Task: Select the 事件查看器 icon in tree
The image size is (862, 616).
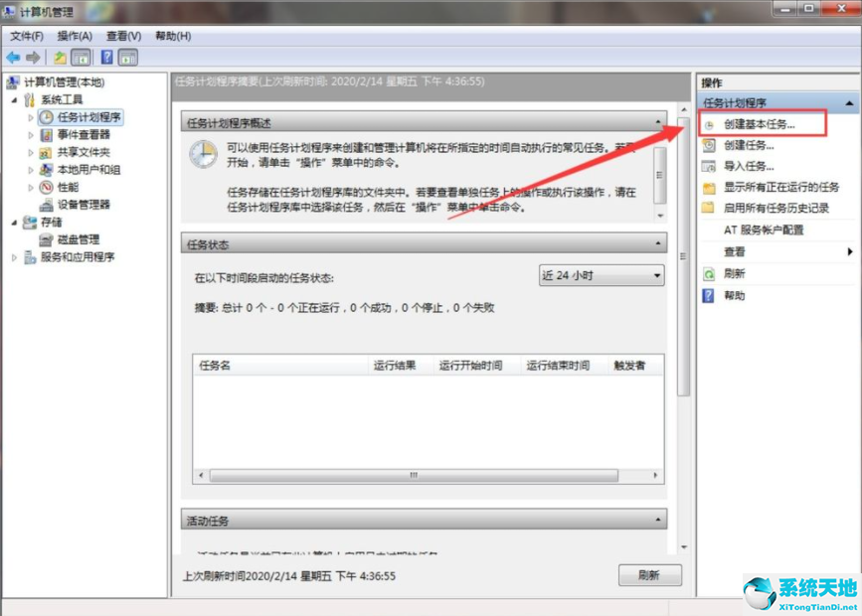Action: tap(46, 135)
